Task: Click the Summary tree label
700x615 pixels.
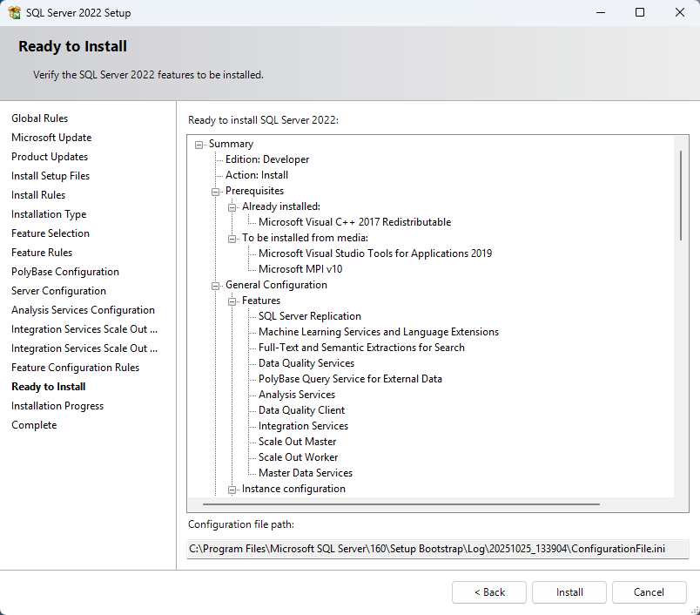Action: [231, 144]
